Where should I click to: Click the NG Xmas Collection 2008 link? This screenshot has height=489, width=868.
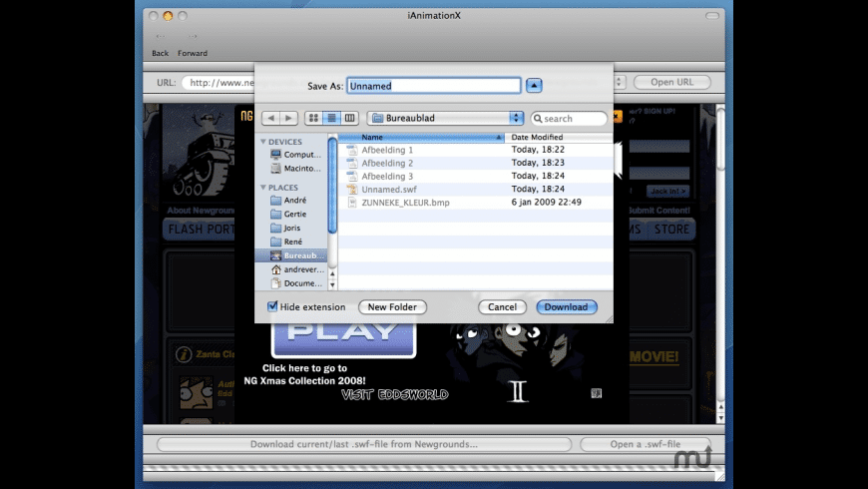pyautogui.click(x=305, y=375)
